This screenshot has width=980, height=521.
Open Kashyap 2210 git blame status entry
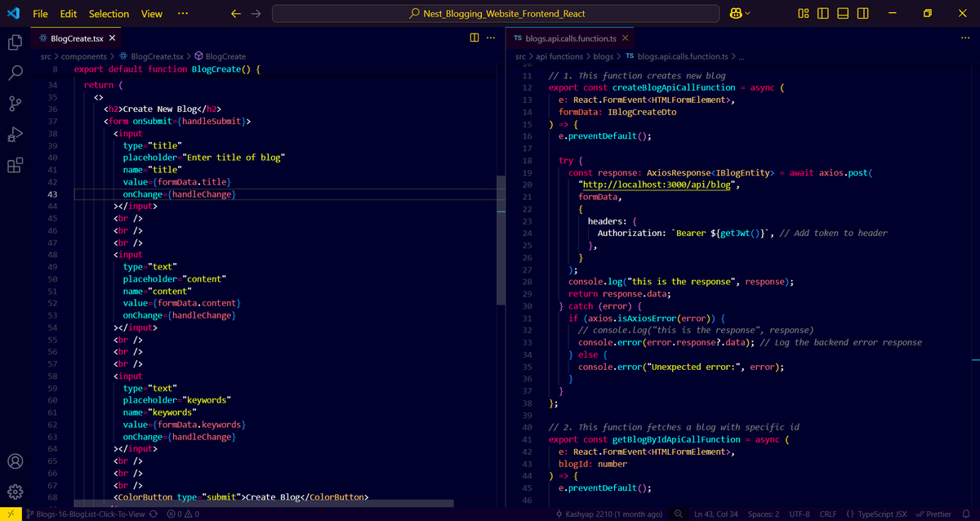point(608,514)
